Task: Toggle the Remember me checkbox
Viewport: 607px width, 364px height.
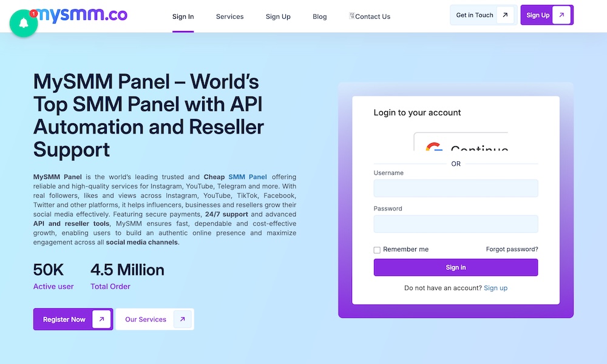Action: 377,250
